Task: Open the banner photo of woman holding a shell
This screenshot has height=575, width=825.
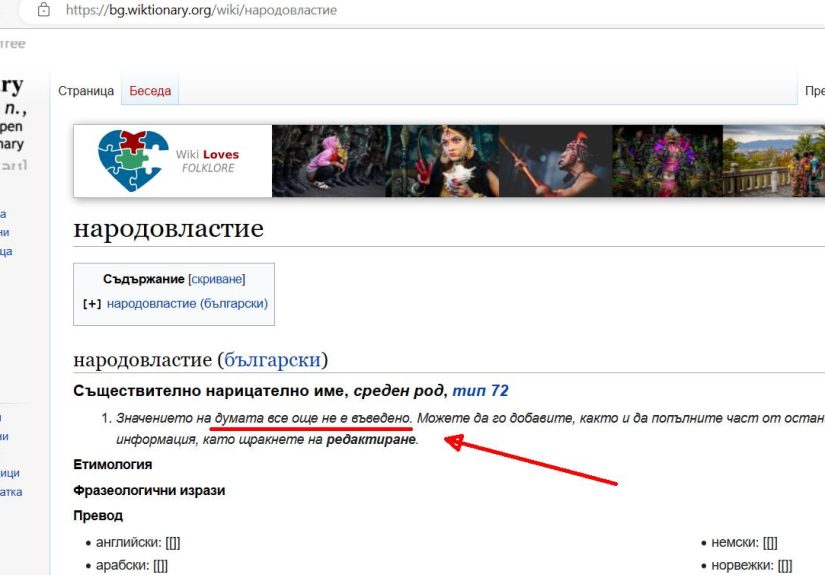Action: click(442, 161)
